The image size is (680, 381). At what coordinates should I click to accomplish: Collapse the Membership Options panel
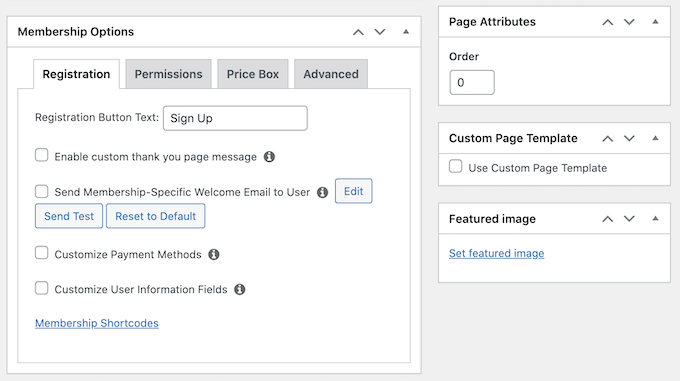(x=406, y=32)
